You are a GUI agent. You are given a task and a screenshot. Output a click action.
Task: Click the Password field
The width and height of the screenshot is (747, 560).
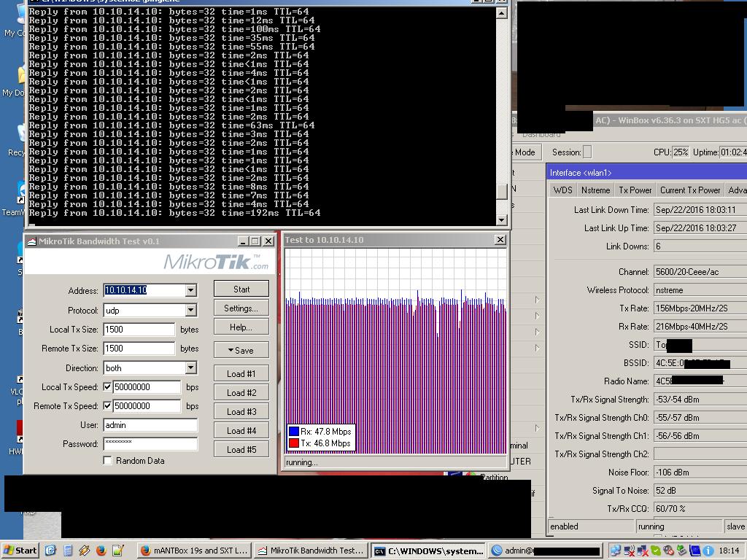[150, 444]
